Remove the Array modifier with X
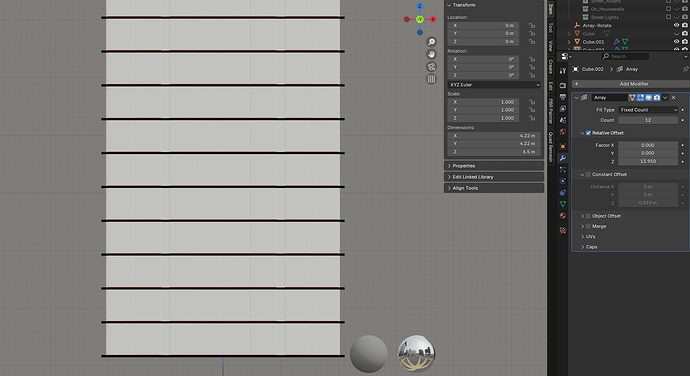This screenshot has height=376, width=690. (x=674, y=98)
